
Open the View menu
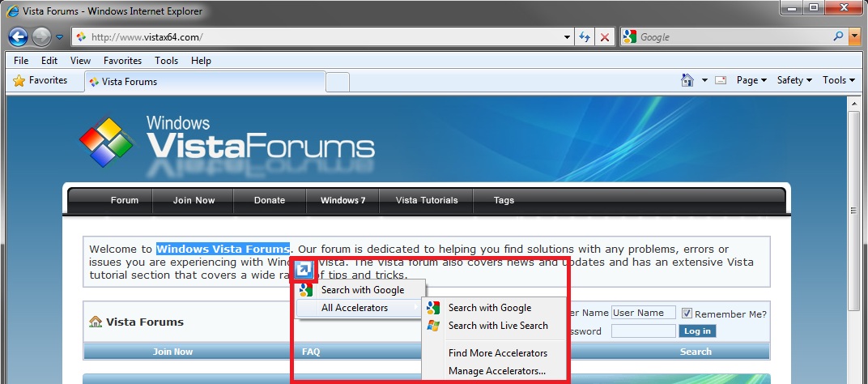(x=80, y=61)
